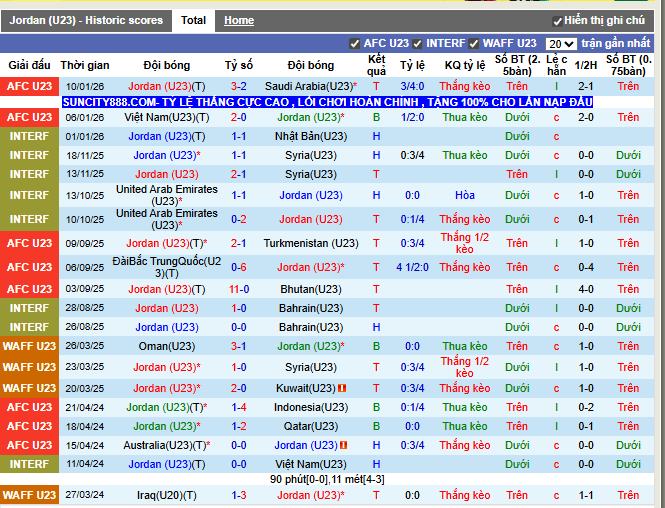Viewport: 665px width, 508px height.
Task: Click Jordan (U23) - Historic scores title
Action: point(86,20)
